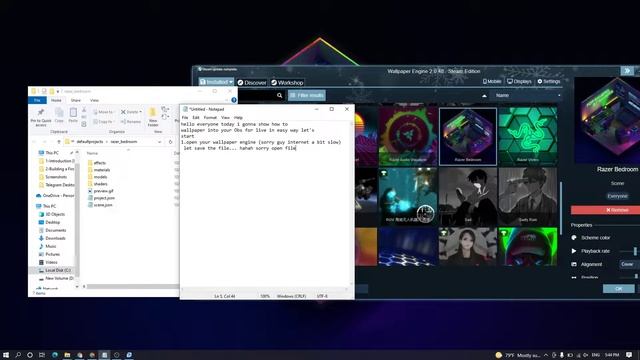Show hidden system tray icons chevron
640x360 pixels.
545,355
